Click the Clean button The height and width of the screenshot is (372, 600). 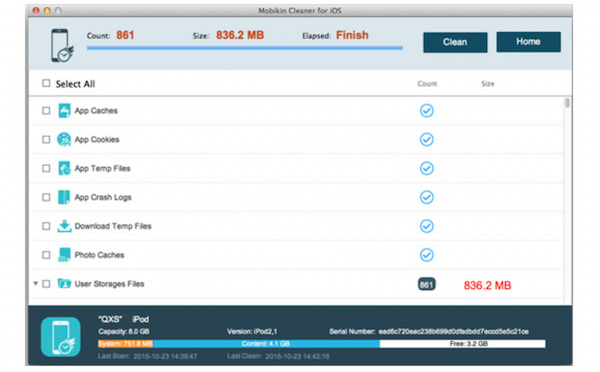[x=455, y=42]
